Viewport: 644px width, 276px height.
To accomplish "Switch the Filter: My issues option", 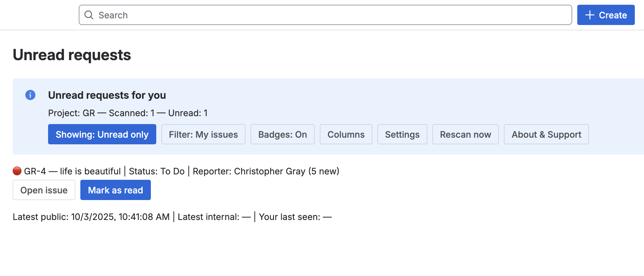I will pos(203,135).
